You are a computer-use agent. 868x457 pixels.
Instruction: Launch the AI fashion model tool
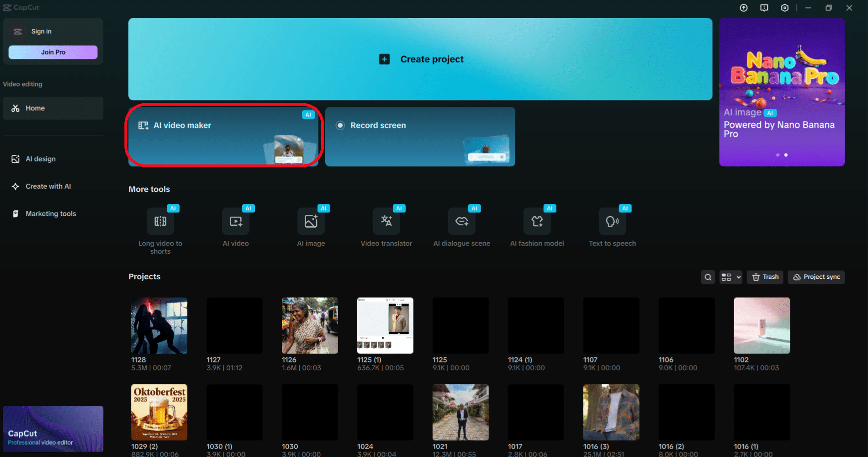tap(537, 222)
